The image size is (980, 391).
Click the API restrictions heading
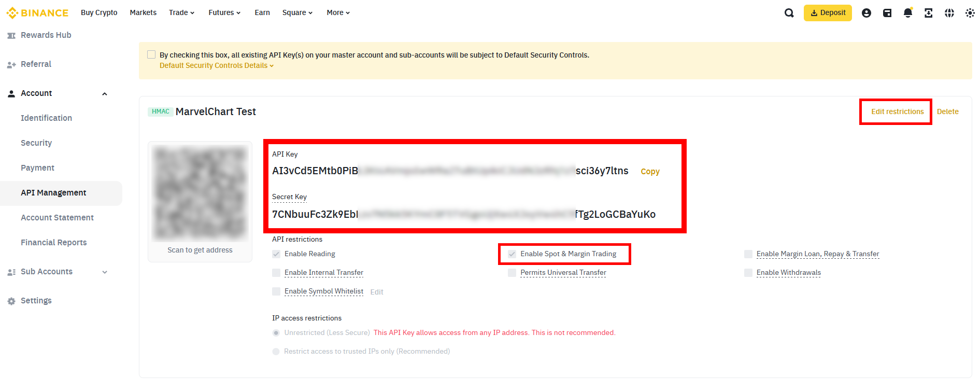tap(297, 240)
